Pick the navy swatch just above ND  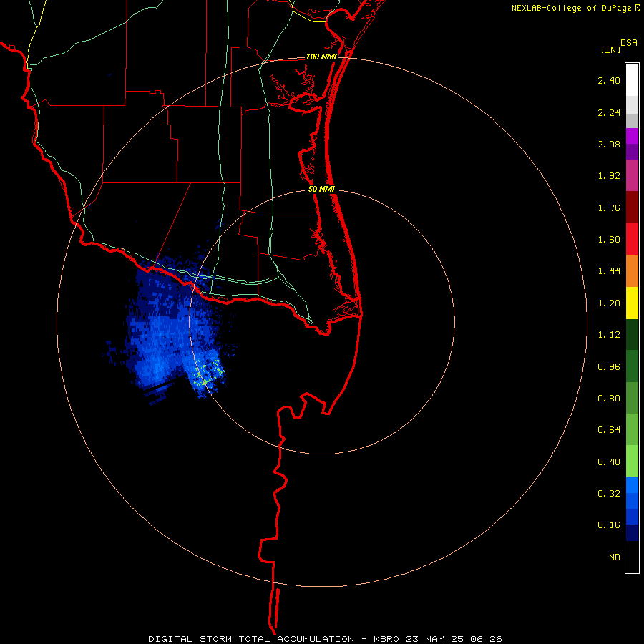click(632, 532)
